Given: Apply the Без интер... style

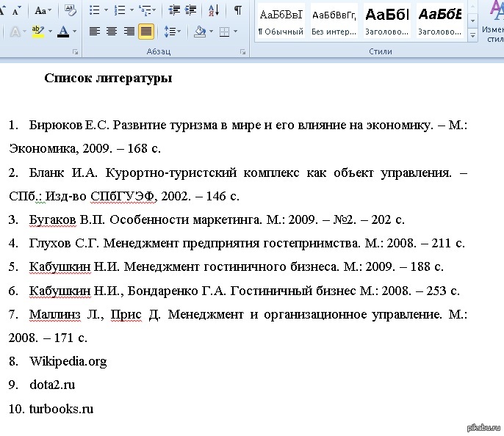Looking at the screenshot, I should (x=334, y=21).
